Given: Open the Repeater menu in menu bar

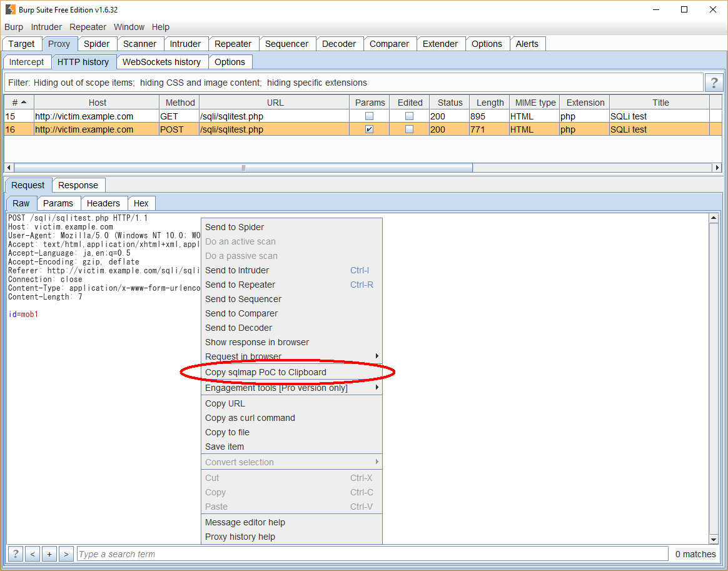Looking at the screenshot, I should click(88, 27).
